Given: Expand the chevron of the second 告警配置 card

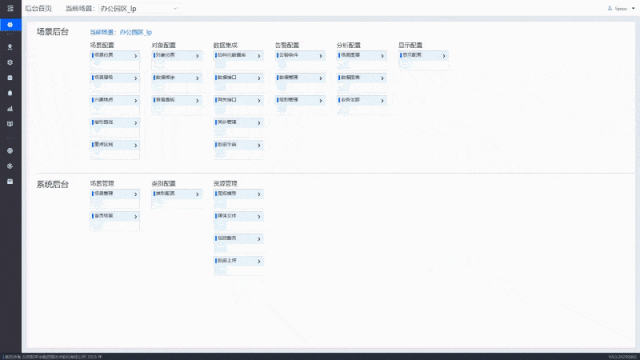Looking at the screenshot, I should 320,78.
